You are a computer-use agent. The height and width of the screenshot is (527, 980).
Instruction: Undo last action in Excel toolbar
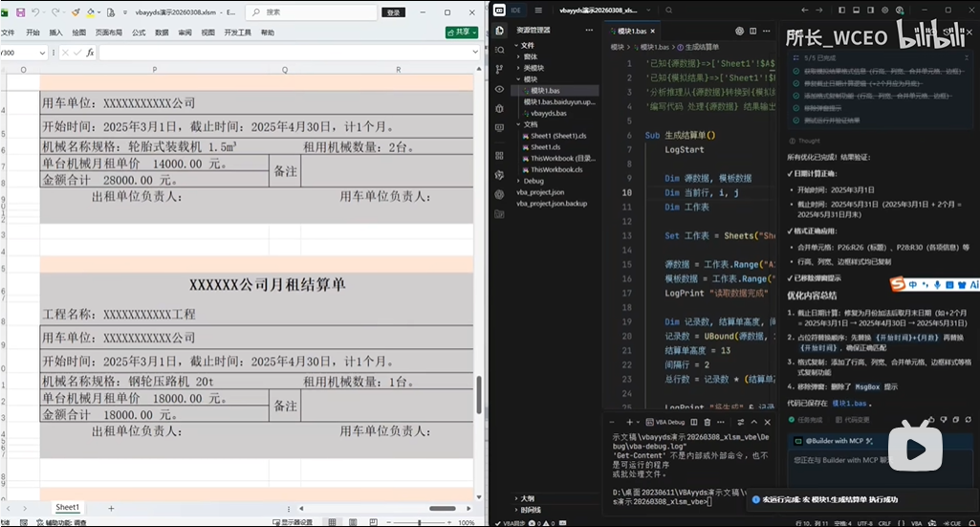35,12
